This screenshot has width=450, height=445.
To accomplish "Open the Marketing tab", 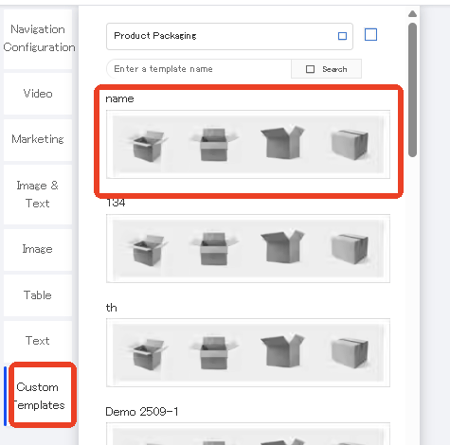I will tap(38, 139).
